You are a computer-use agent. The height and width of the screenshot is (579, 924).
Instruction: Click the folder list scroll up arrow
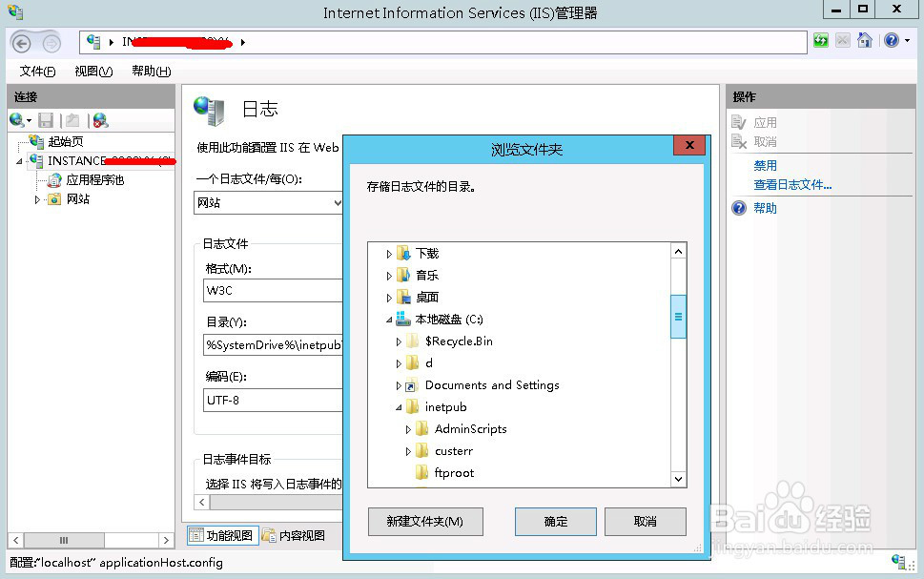click(x=678, y=252)
